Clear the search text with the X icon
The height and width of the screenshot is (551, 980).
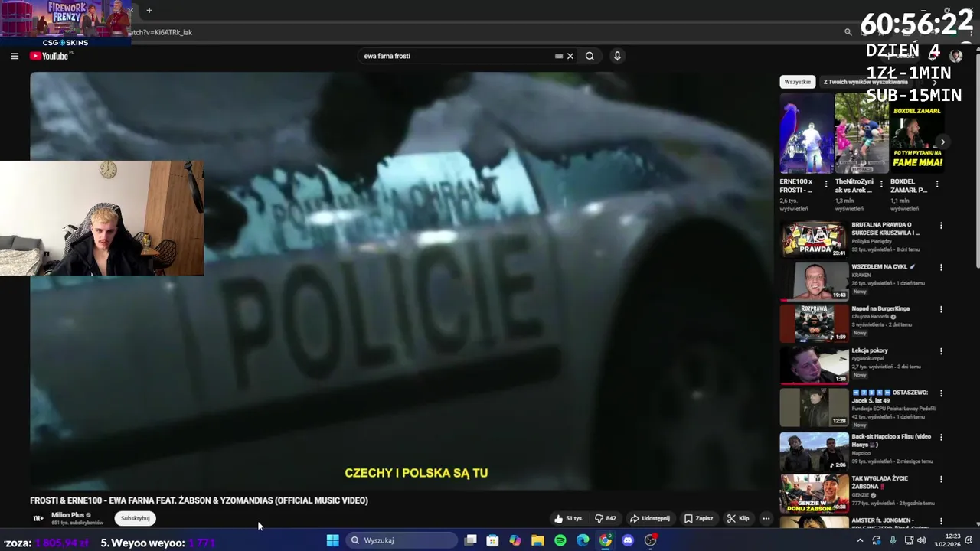(x=570, y=56)
